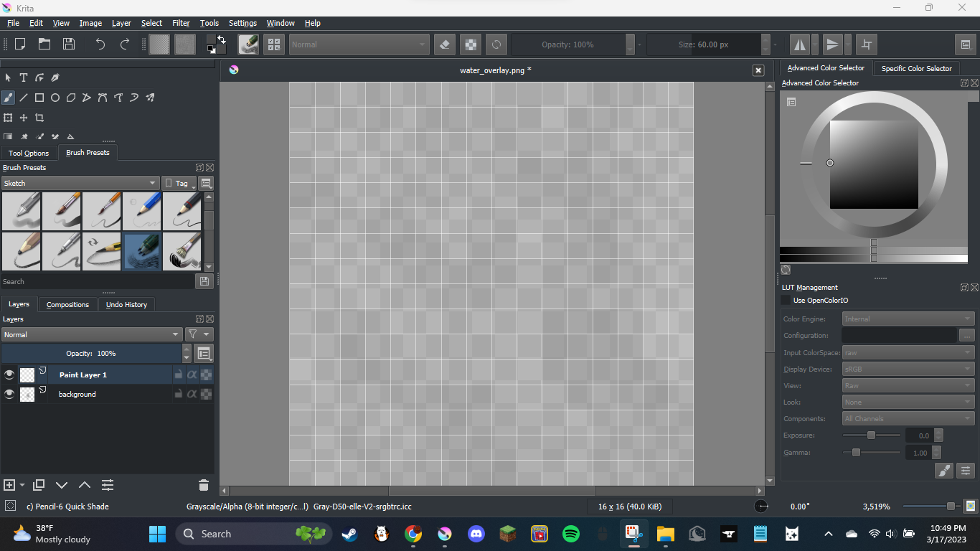The height and width of the screenshot is (551, 980).
Task: Enable the Use OpenColorIO checkbox
Action: [x=786, y=301]
